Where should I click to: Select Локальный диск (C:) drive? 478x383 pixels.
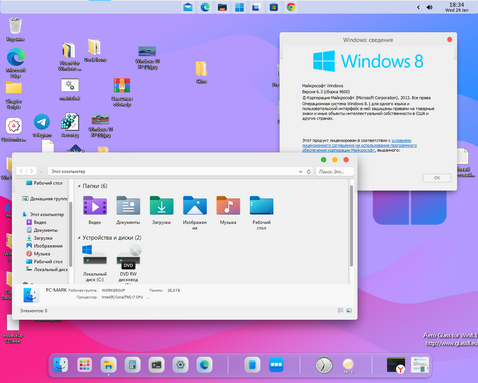(x=95, y=263)
